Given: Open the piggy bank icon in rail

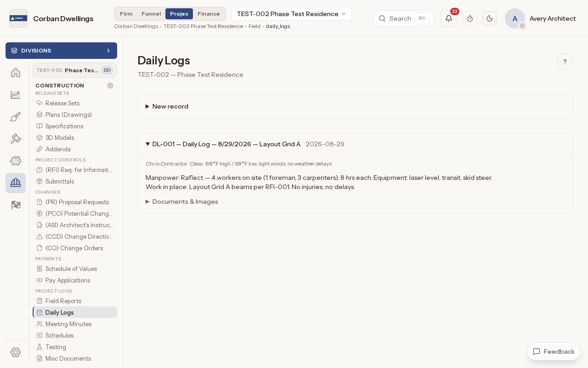Looking at the screenshot, I should pos(16,161).
